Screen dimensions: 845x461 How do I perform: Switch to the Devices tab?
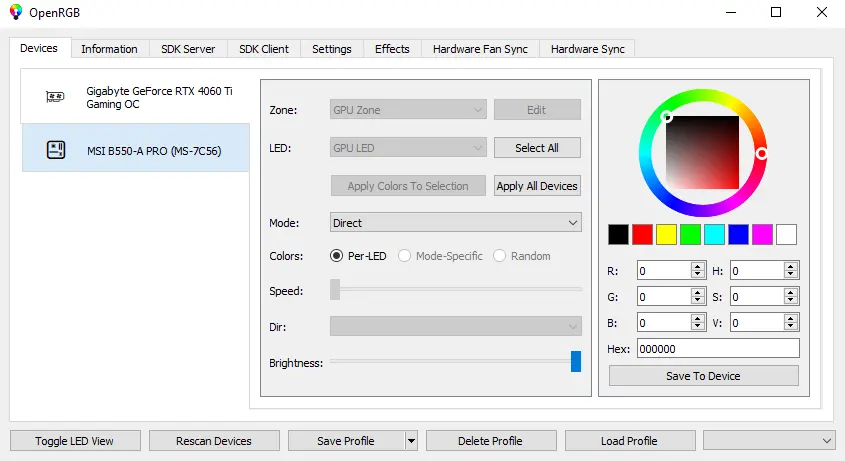[39, 48]
